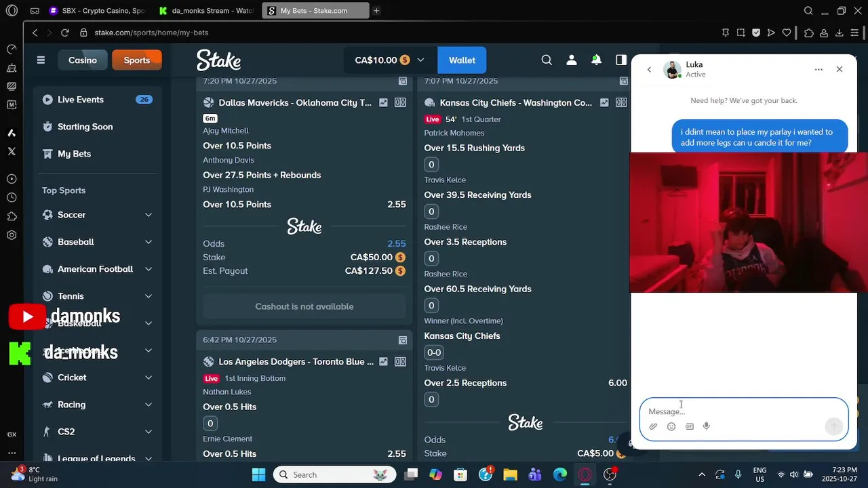Add page to bookmarks heart icon
Viewport: 868px width, 488px height.
787,33
